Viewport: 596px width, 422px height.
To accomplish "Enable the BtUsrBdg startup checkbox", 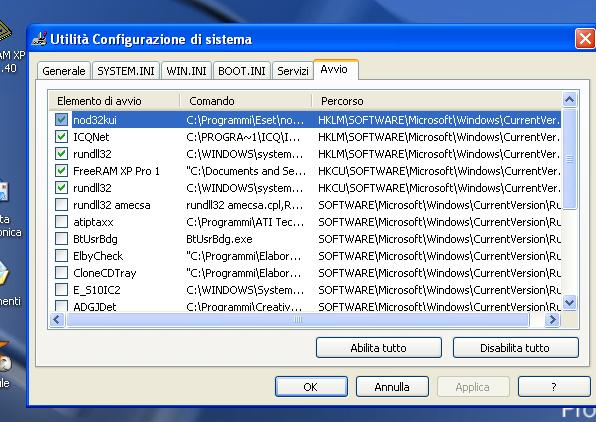I will click(61, 239).
